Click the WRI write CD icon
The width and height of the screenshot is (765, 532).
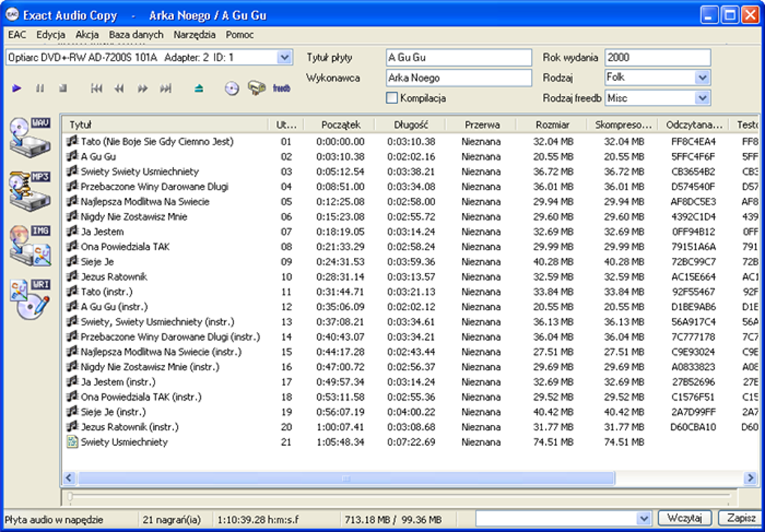[30, 299]
